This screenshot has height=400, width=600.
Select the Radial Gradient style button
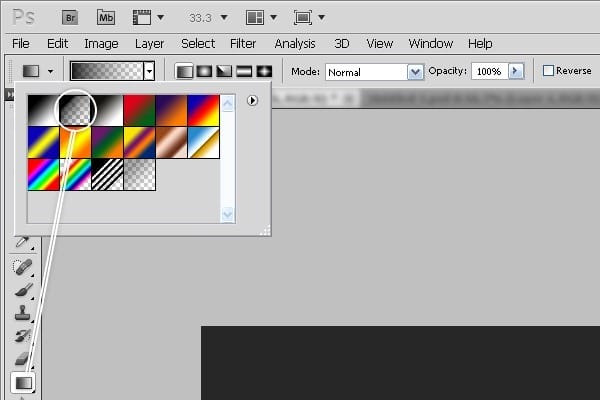coord(204,72)
